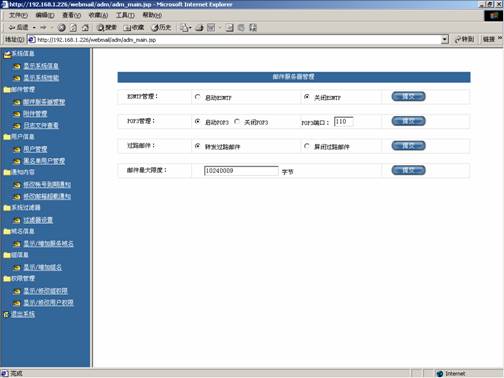This screenshot has height=378, width=504.
Task: Click the Print icon in toolbar
Action: [200, 28]
